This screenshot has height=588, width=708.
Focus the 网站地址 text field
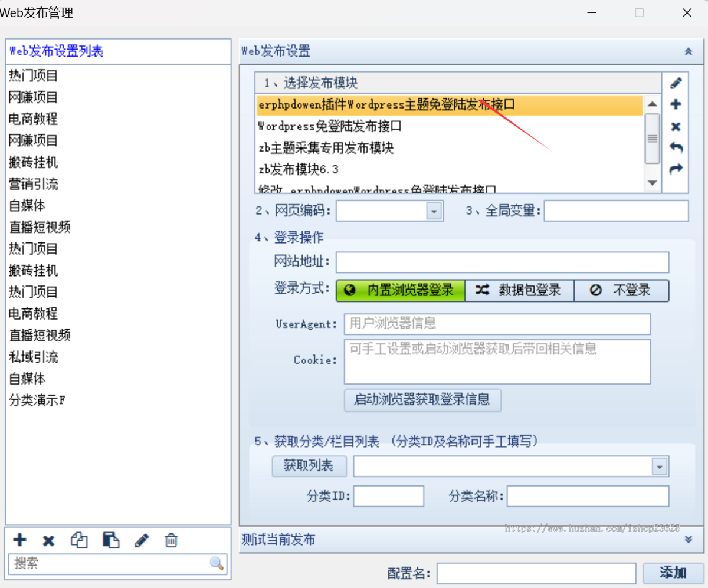click(x=503, y=262)
